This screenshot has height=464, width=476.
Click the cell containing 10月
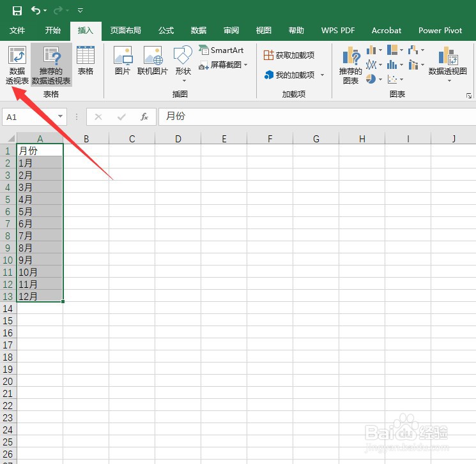[40, 272]
